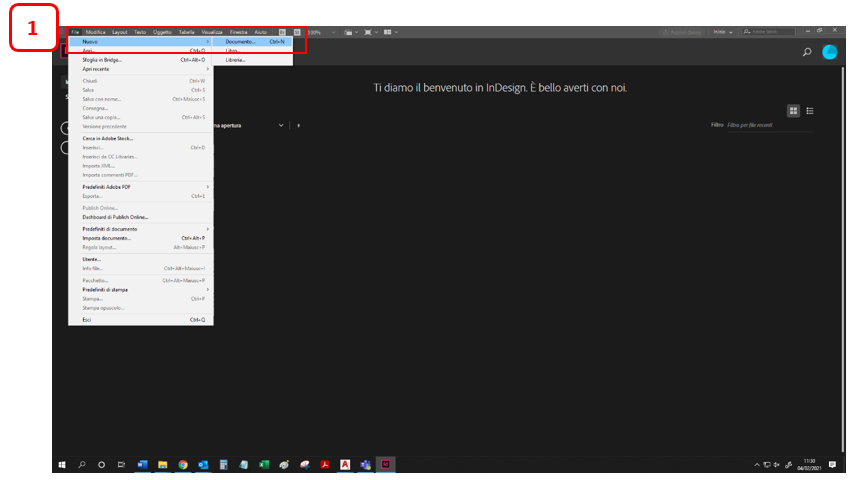Viewport: 856px width, 480px height.
Task: Open Excel from the taskbar
Action: pyautogui.click(x=264, y=465)
